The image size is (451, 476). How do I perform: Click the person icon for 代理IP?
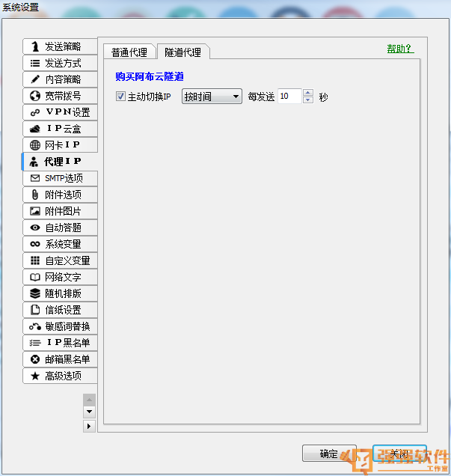(x=34, y=162)
